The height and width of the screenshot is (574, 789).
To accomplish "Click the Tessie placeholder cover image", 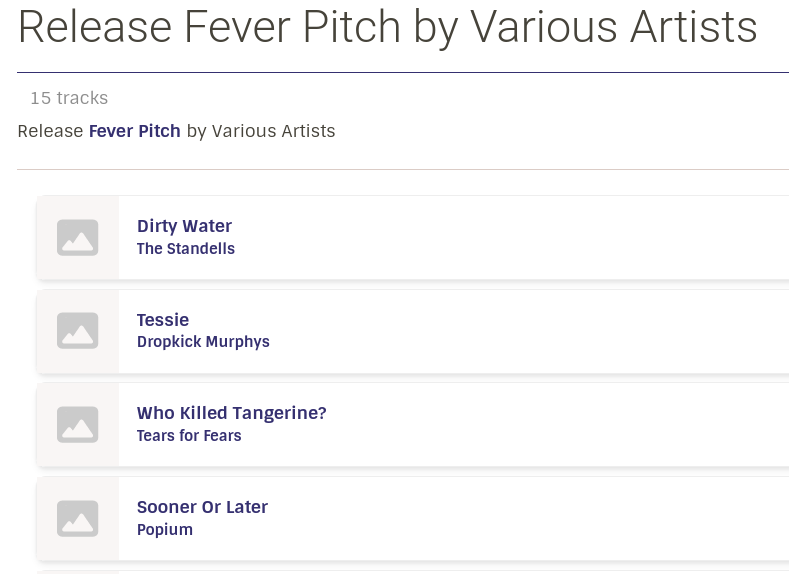I will (x=77, y=331).
